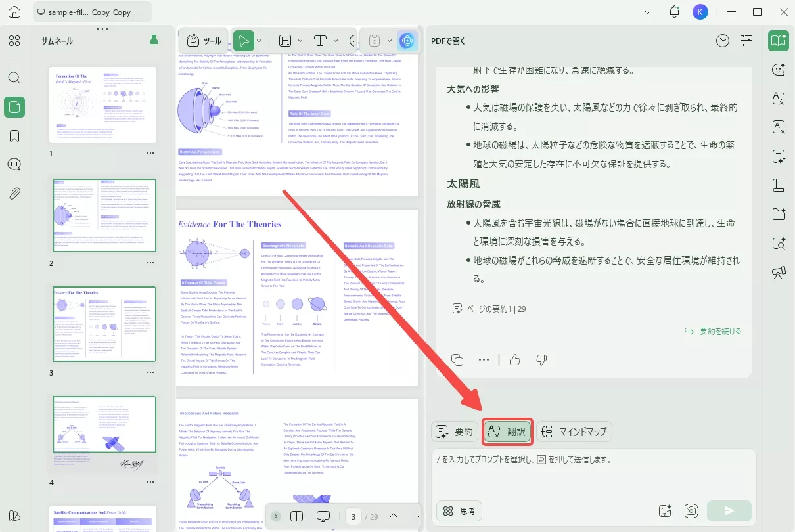Click the ページの要約1 | 29 label

point(489,308)
